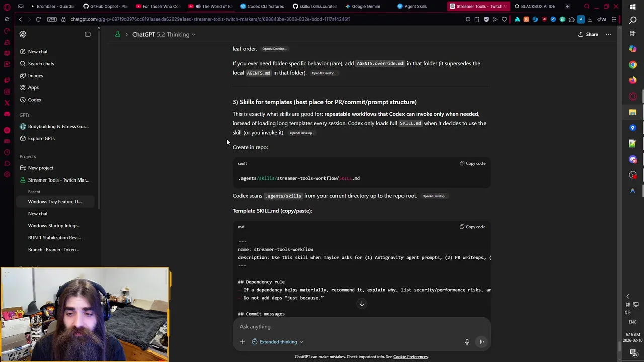Open the Windows Start button
The width and height of the screenshot is (644, 362).
(x=633, y=7)
